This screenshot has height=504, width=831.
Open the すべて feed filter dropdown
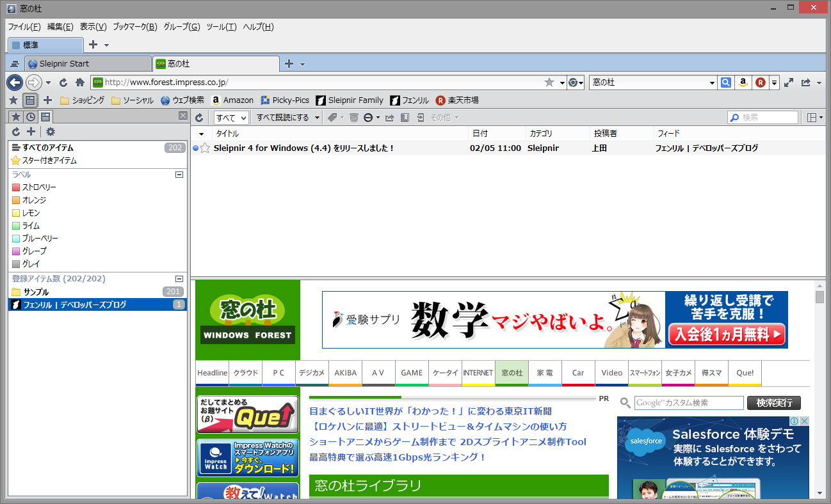tap(232, 117)
